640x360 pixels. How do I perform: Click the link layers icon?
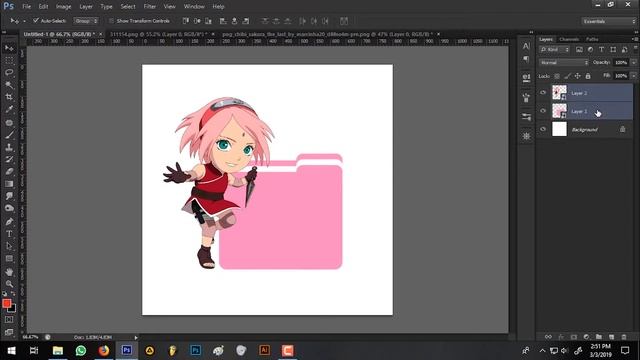548,337
